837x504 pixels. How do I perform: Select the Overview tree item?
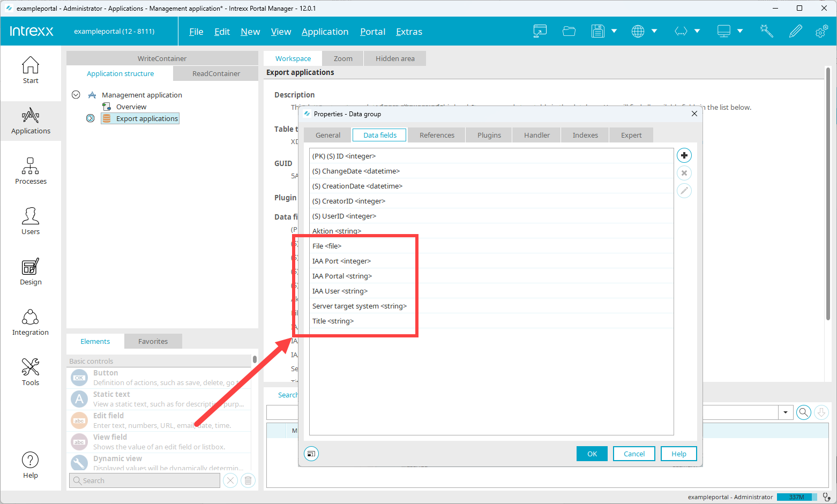[131, 107]
